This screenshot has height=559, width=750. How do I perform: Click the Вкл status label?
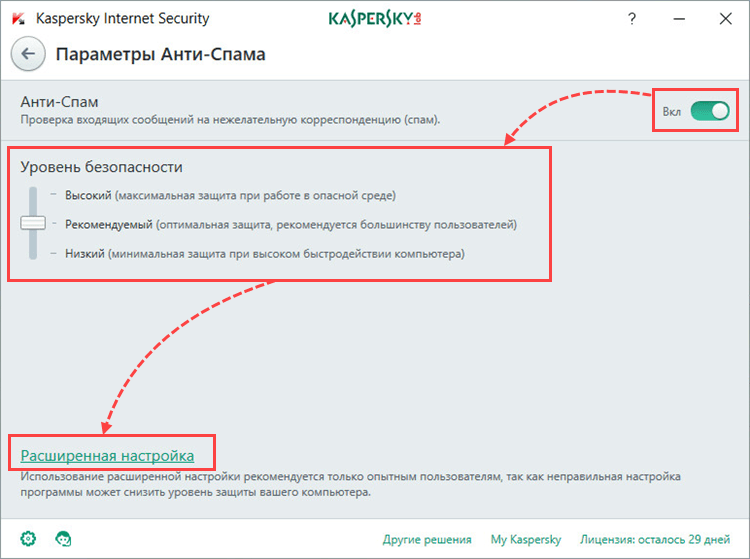(x=672, y=111)
